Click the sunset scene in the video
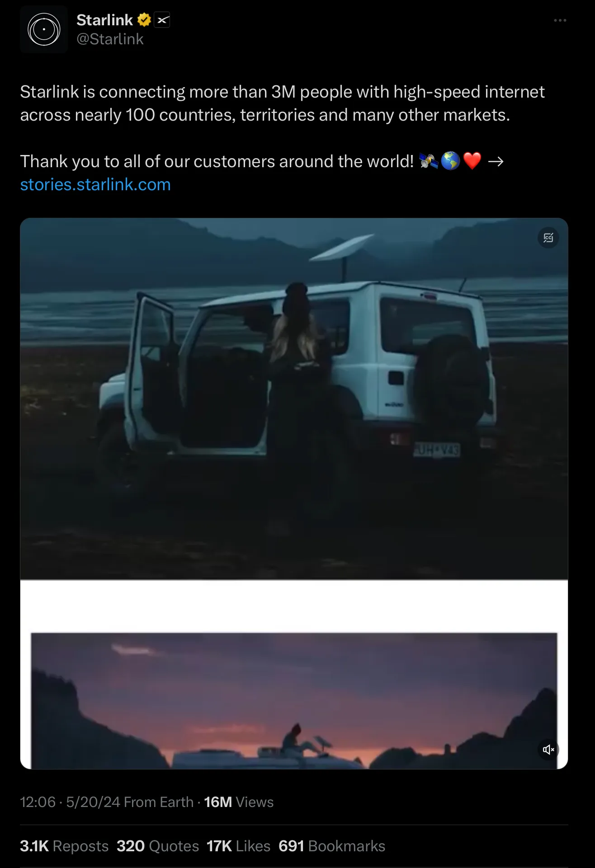 294,701
